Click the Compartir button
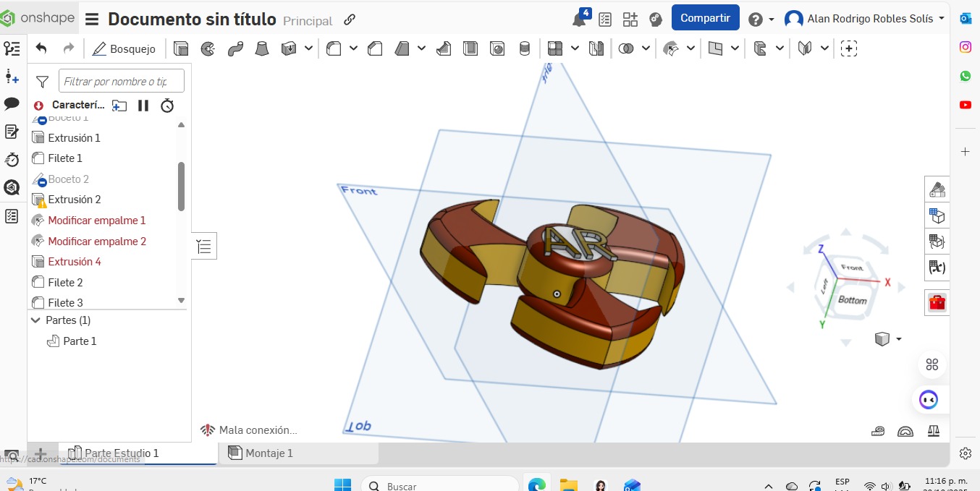 click(x=705, y=18)
